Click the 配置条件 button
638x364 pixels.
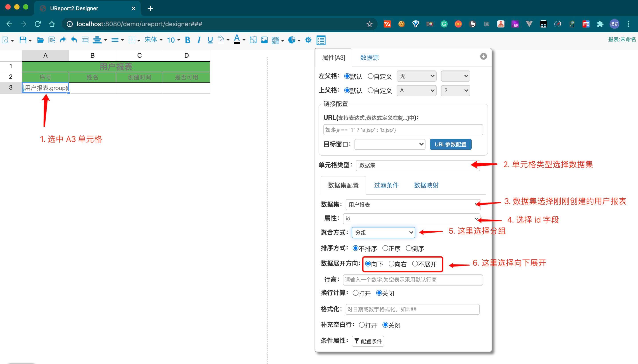[x=368, y=341]
